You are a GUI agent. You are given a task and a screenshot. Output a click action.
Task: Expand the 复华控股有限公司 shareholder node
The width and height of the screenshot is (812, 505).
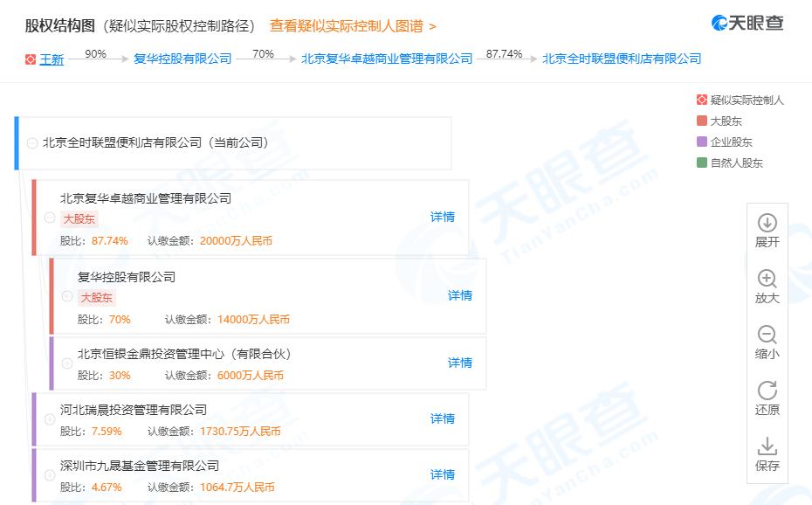(x=67, y=296)
